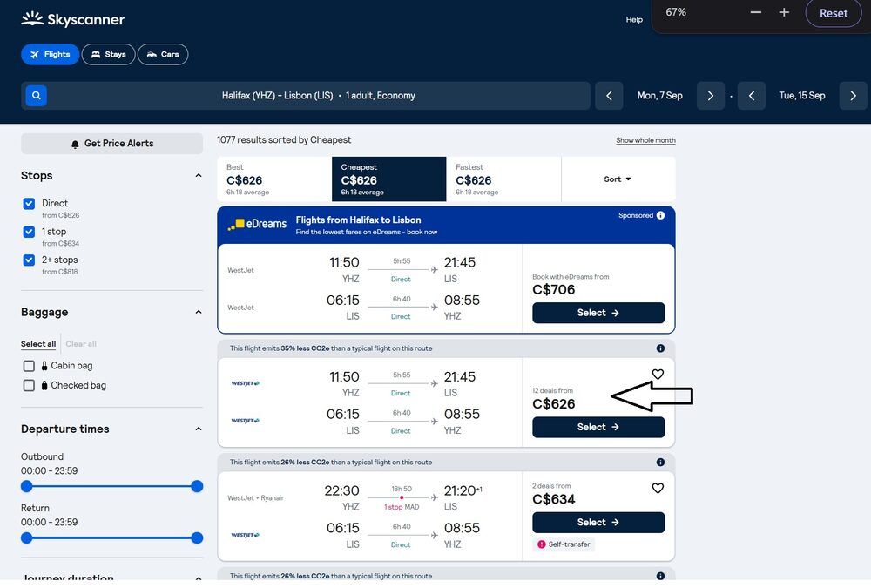Click Show whole month link
This screenshot has height=588, width=871.
645,140
